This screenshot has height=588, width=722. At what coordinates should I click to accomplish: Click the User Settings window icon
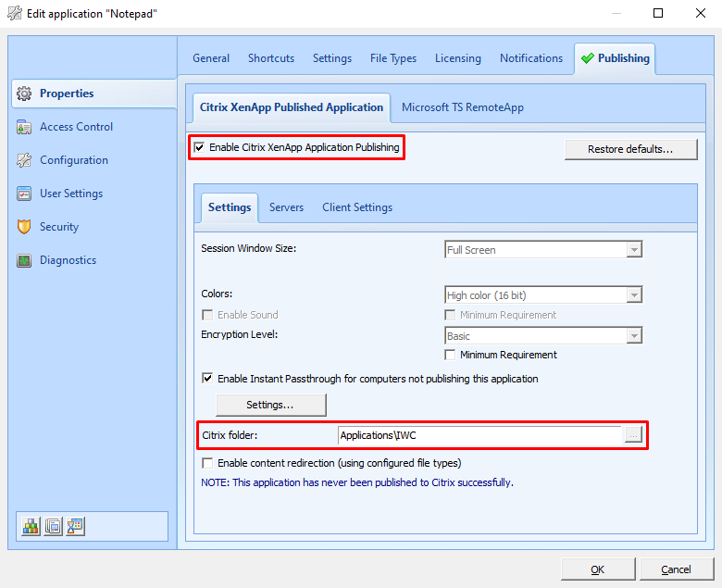pyautogui.click(x=24, y=194)
